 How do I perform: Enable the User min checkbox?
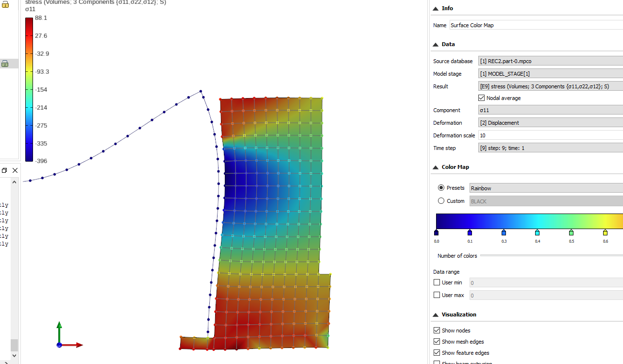437,282
